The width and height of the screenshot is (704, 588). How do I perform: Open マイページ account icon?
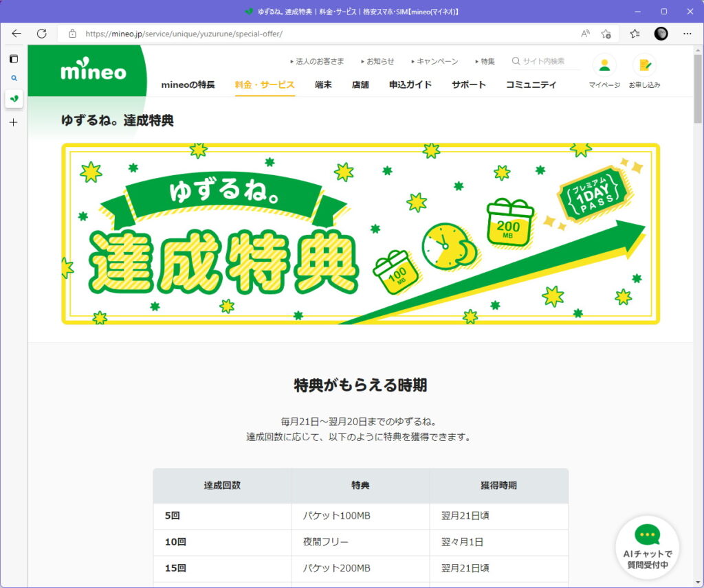pos(604,71)
